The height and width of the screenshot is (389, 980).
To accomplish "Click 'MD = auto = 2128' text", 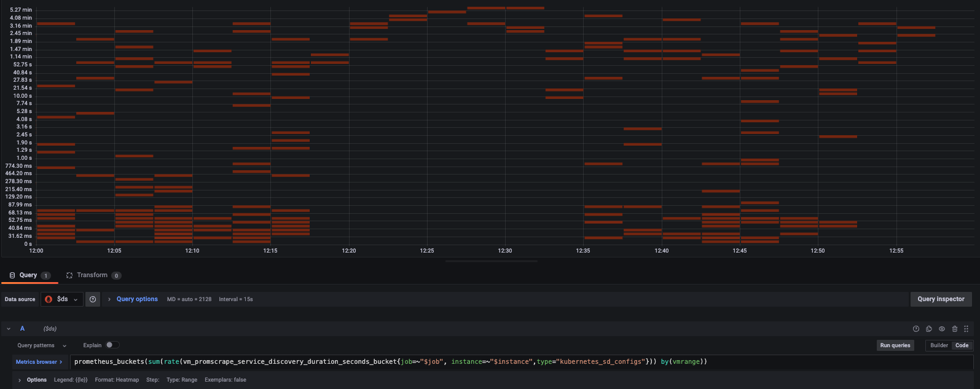I will [x=189, y=299].
